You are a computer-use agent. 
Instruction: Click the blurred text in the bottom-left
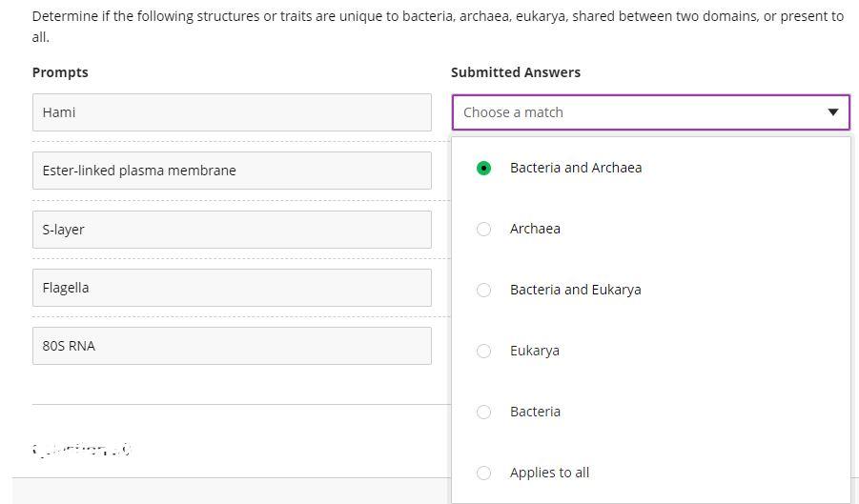[81, 449]
